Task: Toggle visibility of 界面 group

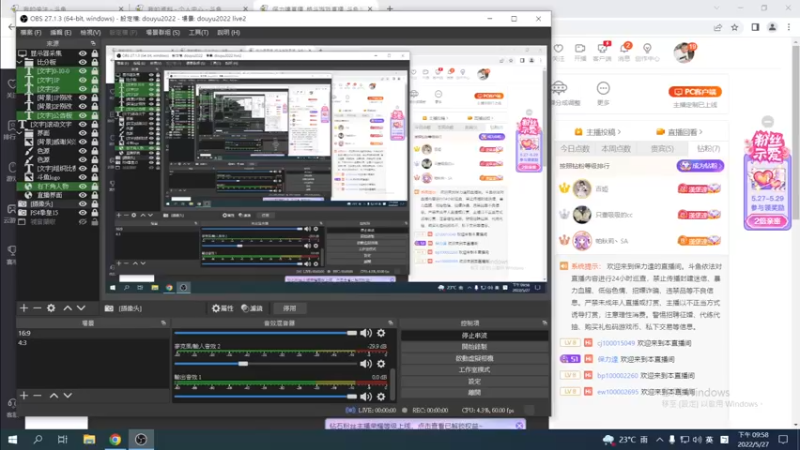Action: click(82, 133)
